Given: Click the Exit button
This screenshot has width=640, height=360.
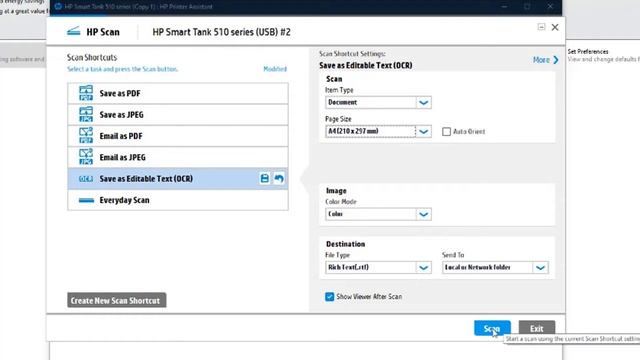Looking at the screenshot, I should coord(537,328).
